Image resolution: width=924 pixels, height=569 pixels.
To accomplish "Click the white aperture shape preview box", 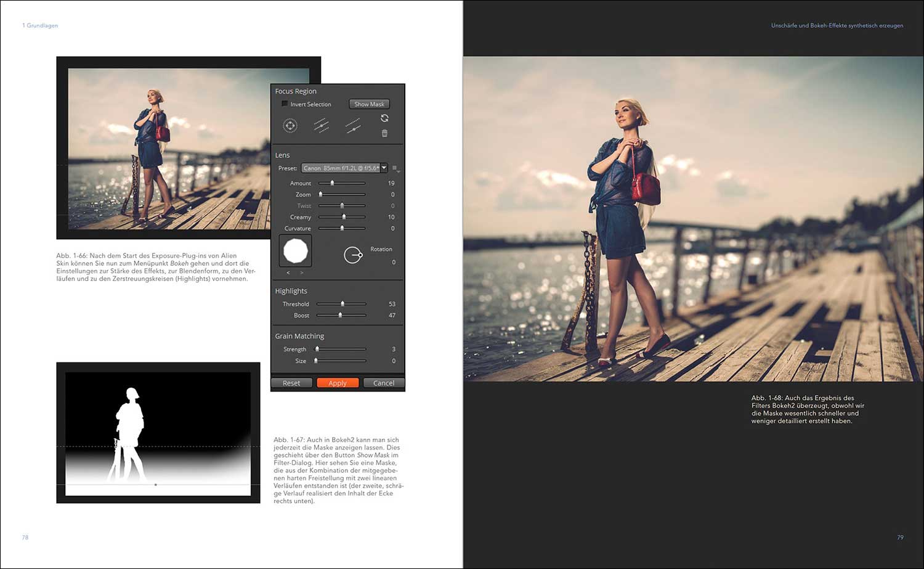I will coord(296,251).
